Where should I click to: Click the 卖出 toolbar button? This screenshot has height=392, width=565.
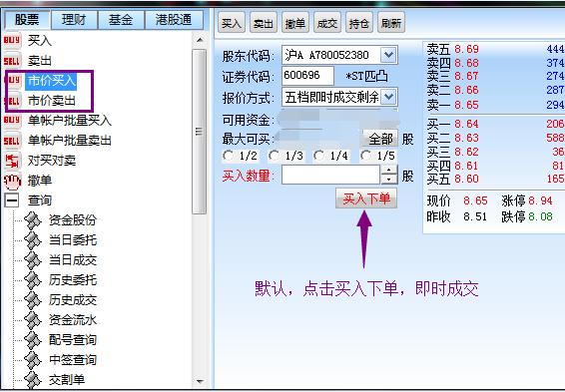[264, 23]
